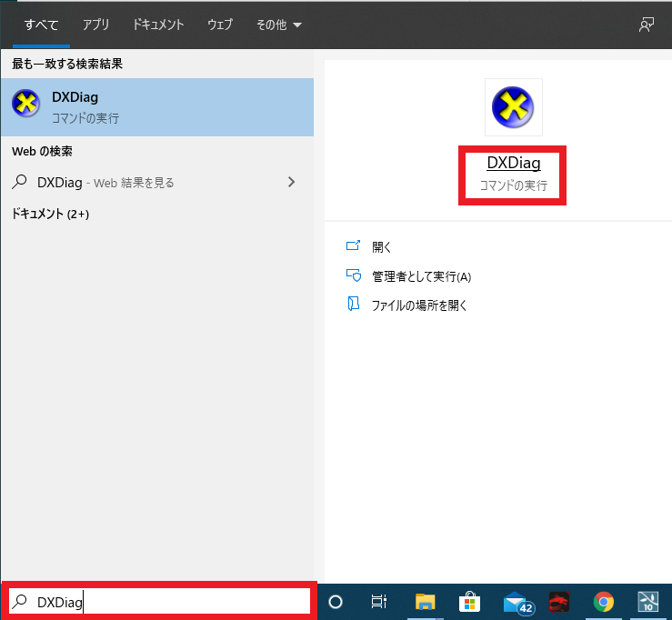Click the Web の検索 heading
Viewport: 672px width, 620px height.
[x=42, y=151]
